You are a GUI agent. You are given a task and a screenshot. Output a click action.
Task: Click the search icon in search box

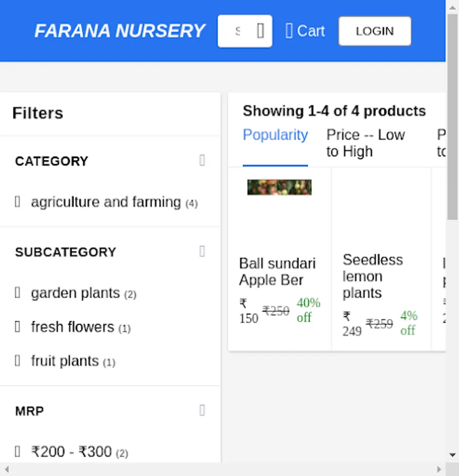tap(260, 31)
